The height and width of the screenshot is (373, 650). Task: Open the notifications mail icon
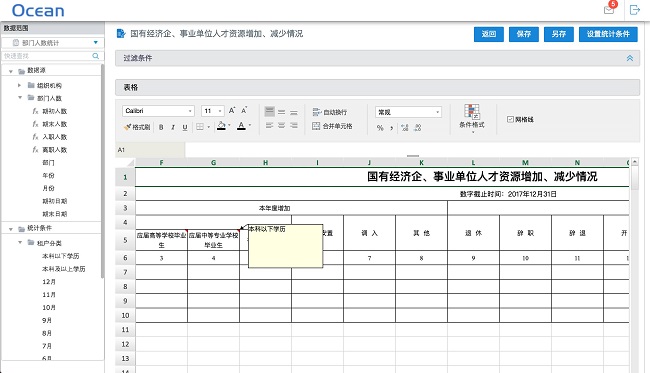[x=609, y=10]
